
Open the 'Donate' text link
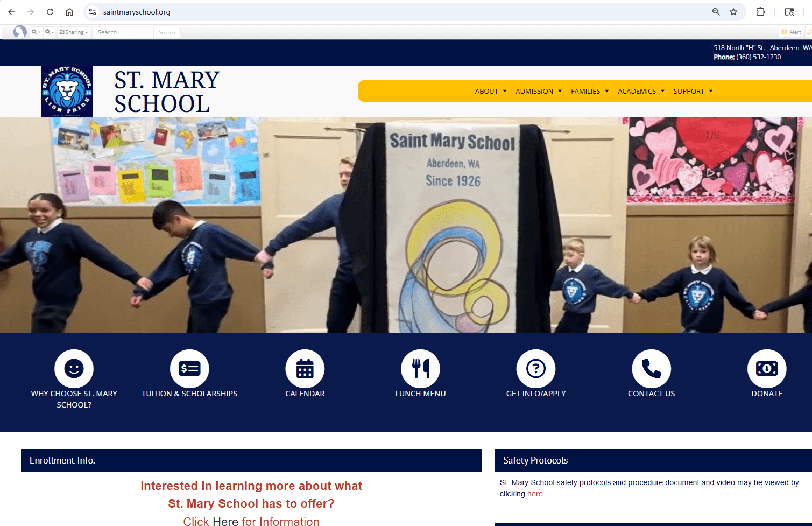pyautogui.click(x=767, y=394)
